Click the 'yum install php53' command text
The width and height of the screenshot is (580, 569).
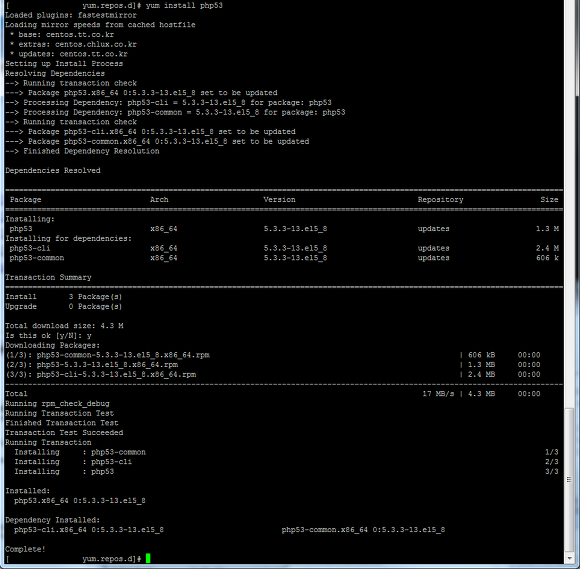coord(184,6)
